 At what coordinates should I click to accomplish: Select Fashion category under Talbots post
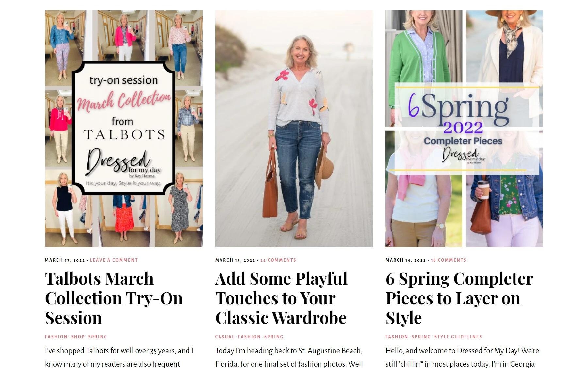(x=56, y=337)
